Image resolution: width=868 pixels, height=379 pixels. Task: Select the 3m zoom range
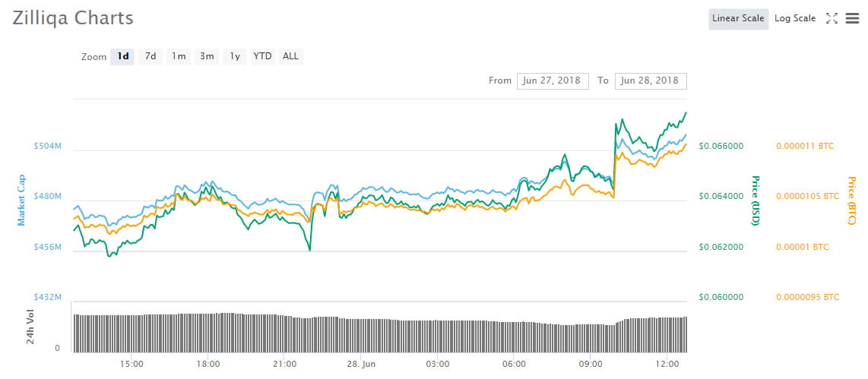click(x=207, y=56)
